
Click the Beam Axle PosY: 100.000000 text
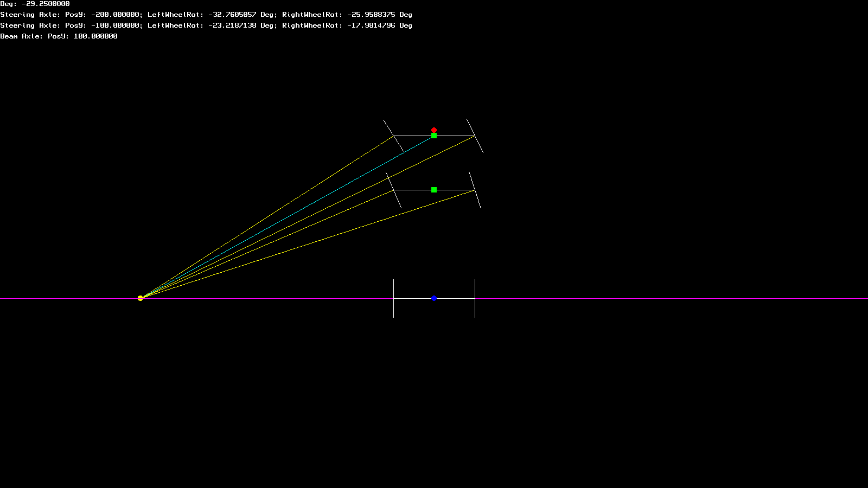tap(59, 36)
